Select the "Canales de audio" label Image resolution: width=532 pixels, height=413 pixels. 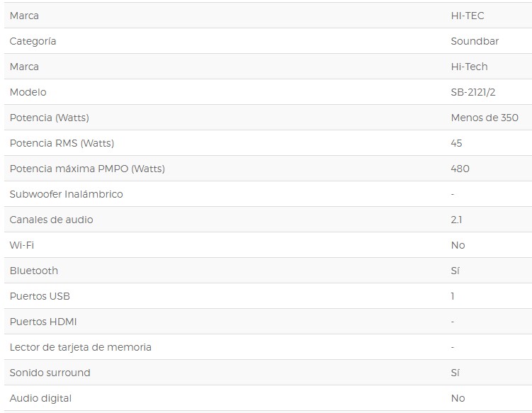click(x=51, y=220)
